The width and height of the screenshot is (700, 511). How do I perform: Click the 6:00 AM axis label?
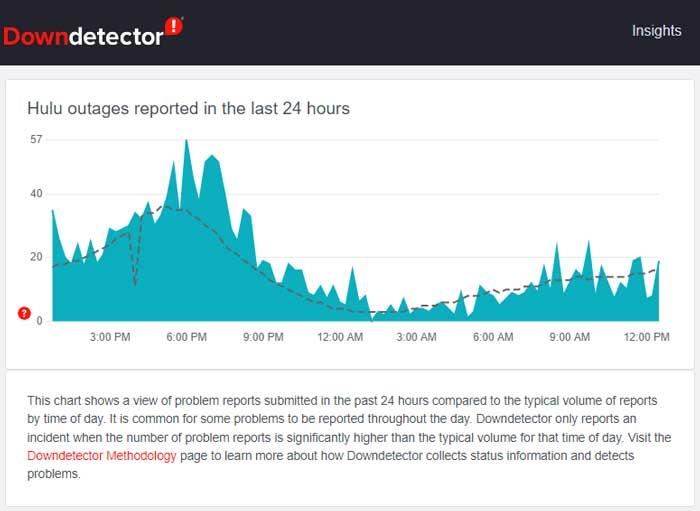click(493, 337)
